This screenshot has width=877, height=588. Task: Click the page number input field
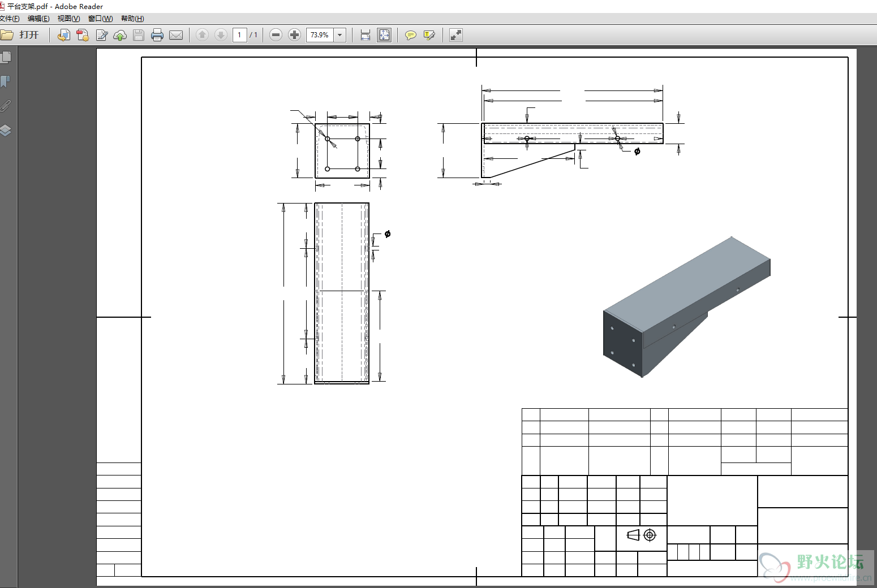click(240, 35)
